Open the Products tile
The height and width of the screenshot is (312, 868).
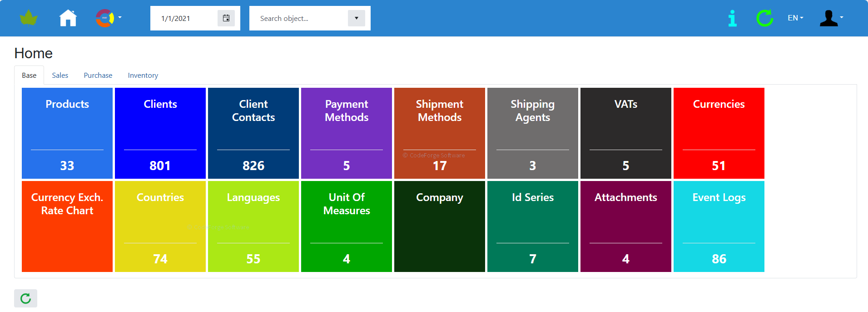tap(67, 133)
